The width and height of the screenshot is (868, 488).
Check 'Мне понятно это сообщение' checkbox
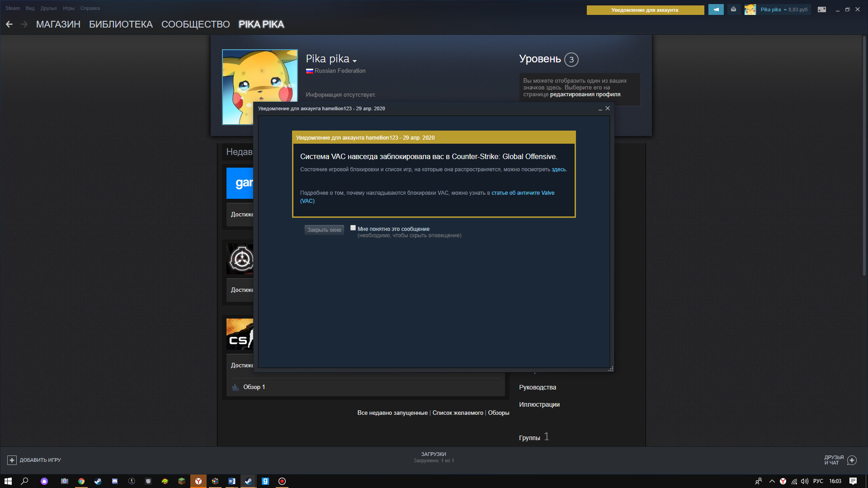(353, 228)
